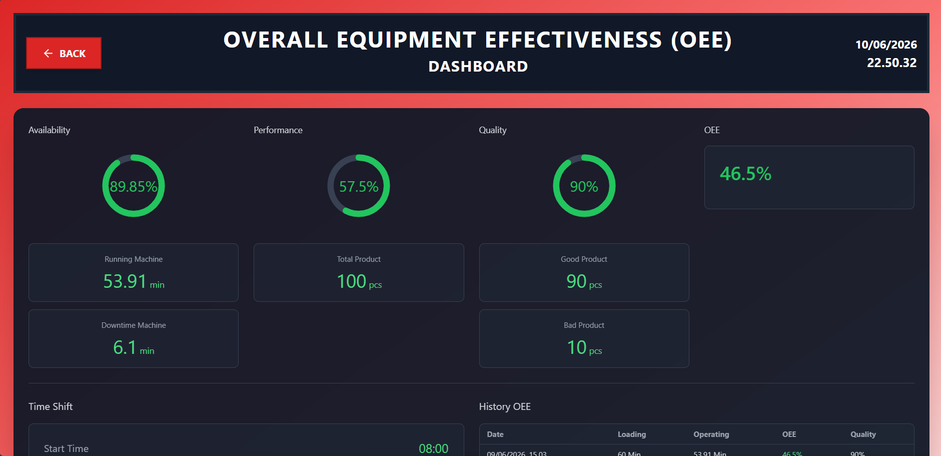Click the date 10/06/2026 in header
This screenshot has height=456, width=941.
(886, 44)
